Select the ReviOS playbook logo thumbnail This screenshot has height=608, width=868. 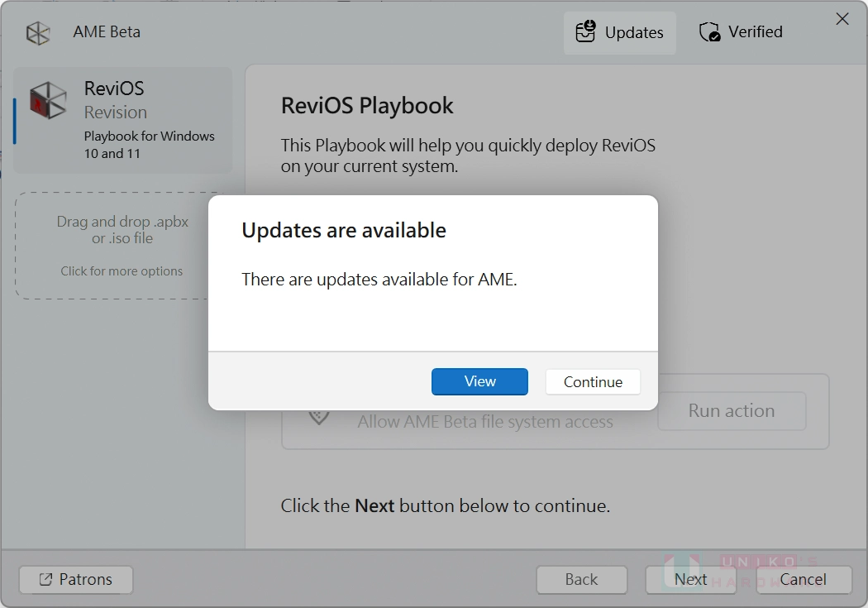(x=47, y=99)
